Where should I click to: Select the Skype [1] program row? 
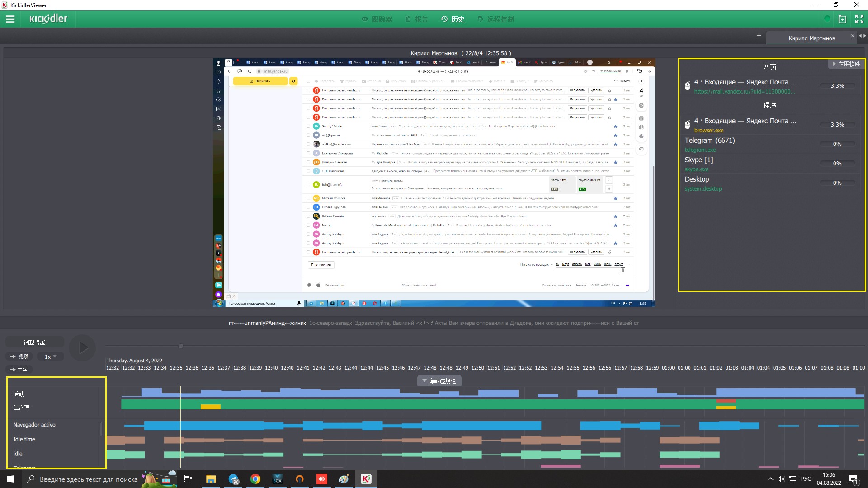click(771, 164)
